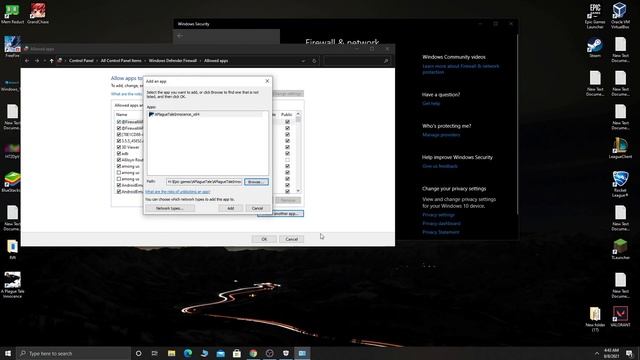Select the Steam desktop icon
Screen dimensions: 640x360
pos(595,47)
